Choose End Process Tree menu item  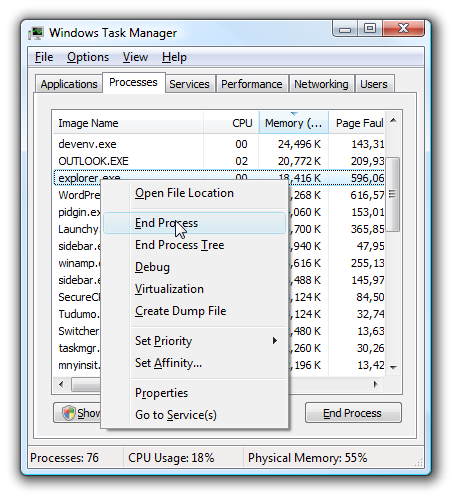click(195, 245)
